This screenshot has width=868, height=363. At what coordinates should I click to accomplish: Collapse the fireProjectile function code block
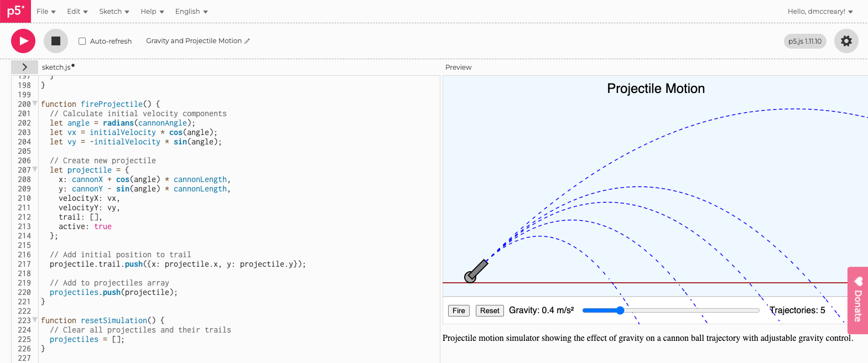(x=35, y=103)
